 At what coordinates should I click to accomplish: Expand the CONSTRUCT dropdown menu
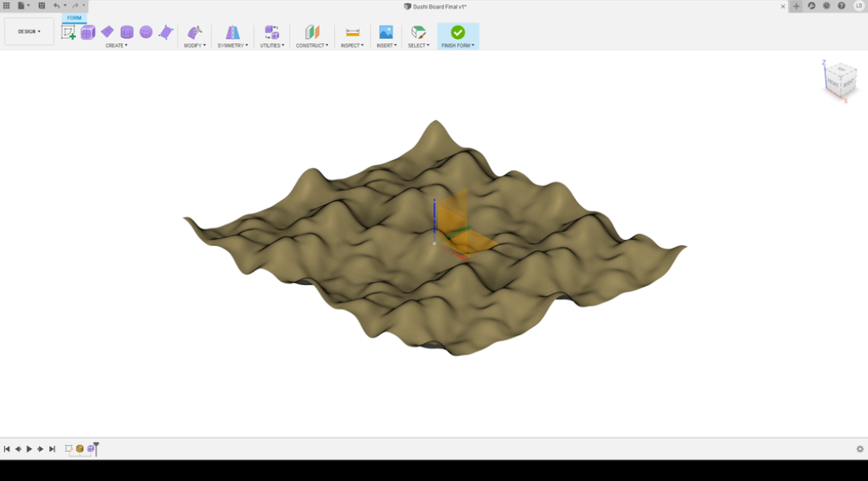312,46
